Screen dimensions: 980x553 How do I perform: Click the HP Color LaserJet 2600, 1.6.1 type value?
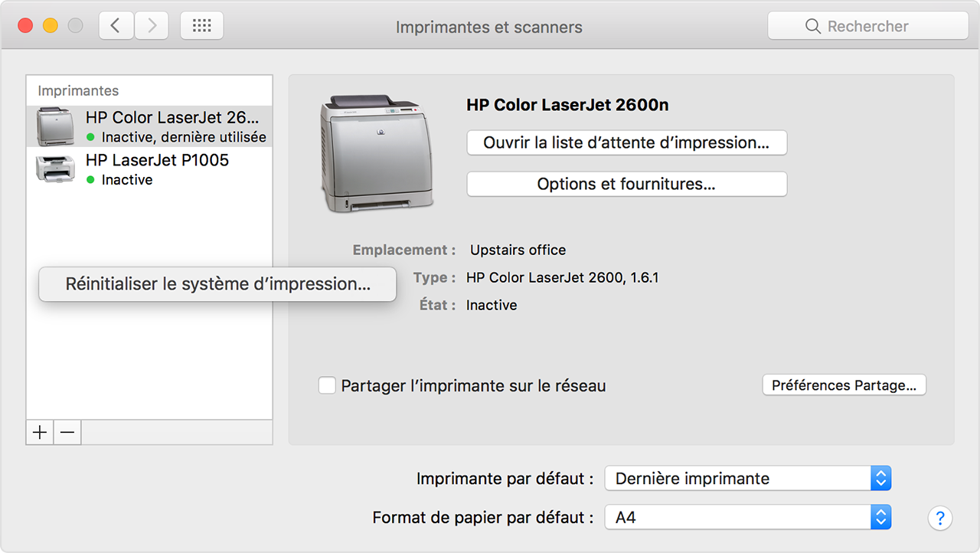562,277
